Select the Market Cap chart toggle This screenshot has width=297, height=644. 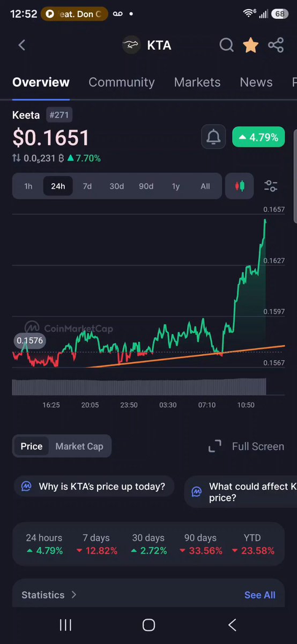point(79,446)
